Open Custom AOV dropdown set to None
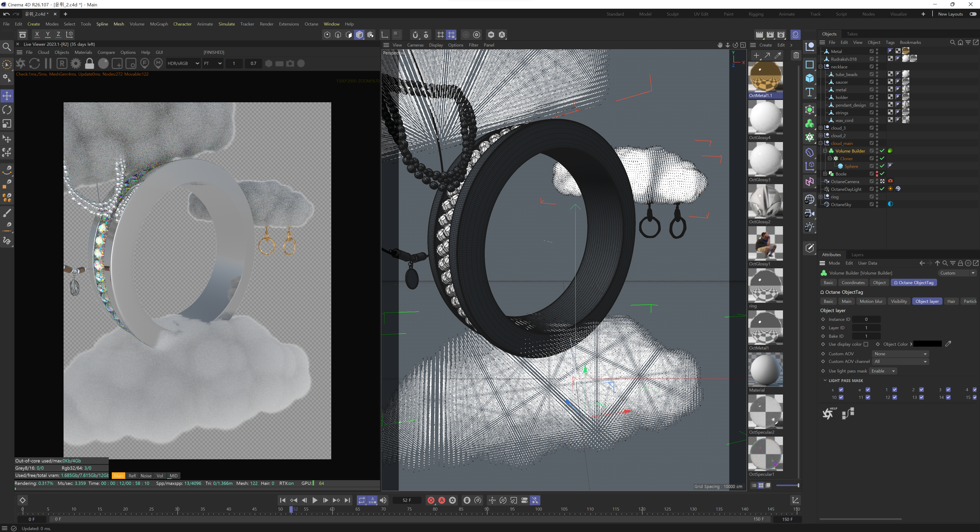The height and width of the screenshot is (532, 980). pos(900,354)
